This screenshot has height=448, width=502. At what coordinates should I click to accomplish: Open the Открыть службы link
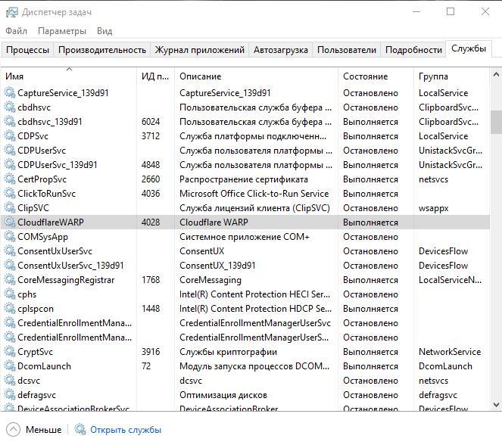click(126, 430)
